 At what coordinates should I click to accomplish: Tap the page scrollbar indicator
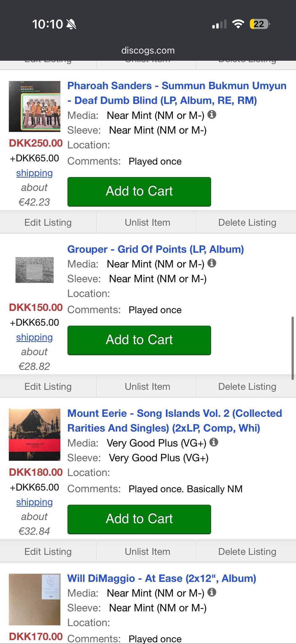click(292, 348)
